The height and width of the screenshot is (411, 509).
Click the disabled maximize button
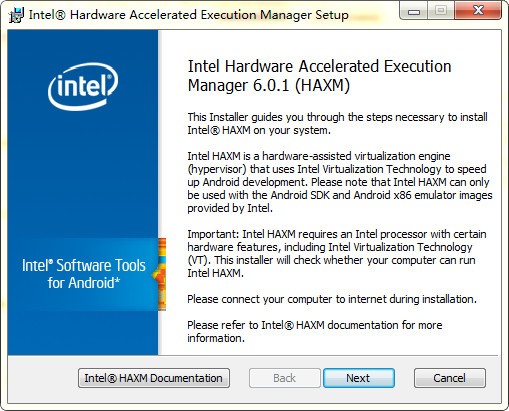coord(441,11)
